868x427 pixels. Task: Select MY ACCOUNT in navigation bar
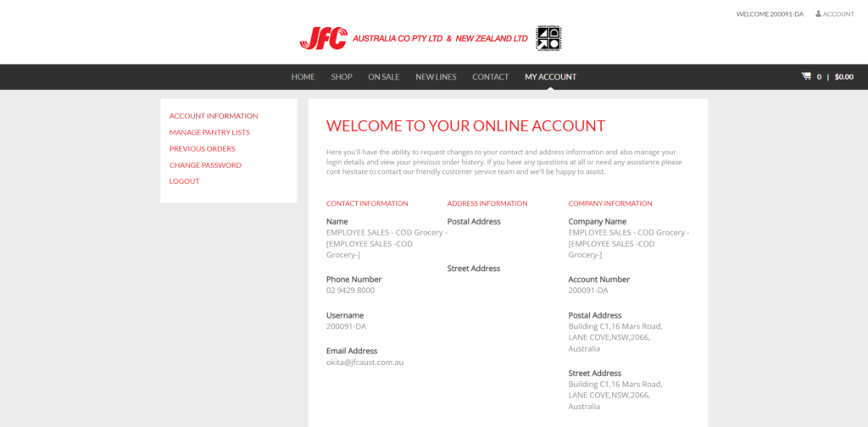pyautogui.click(x=551, y=77)
